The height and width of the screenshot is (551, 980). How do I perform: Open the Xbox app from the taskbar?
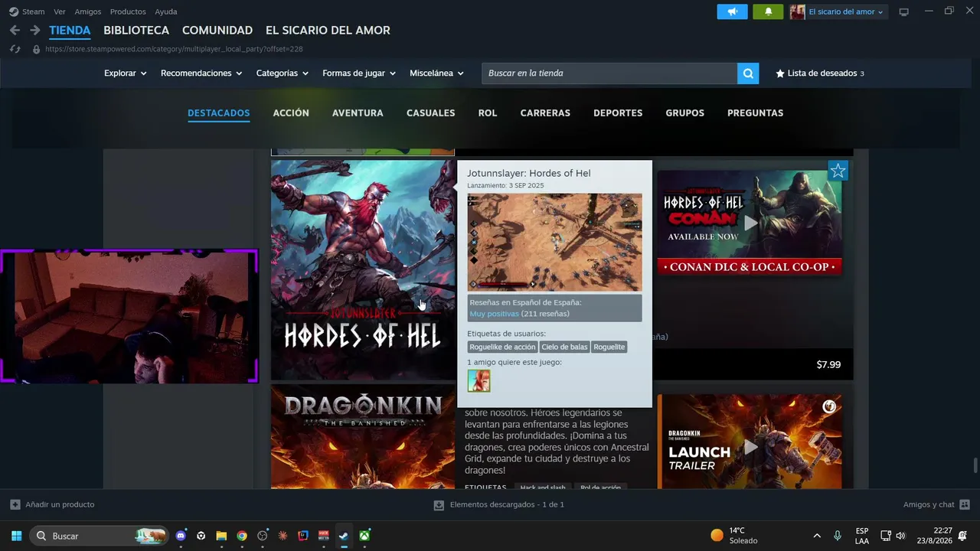click(365, 536)
